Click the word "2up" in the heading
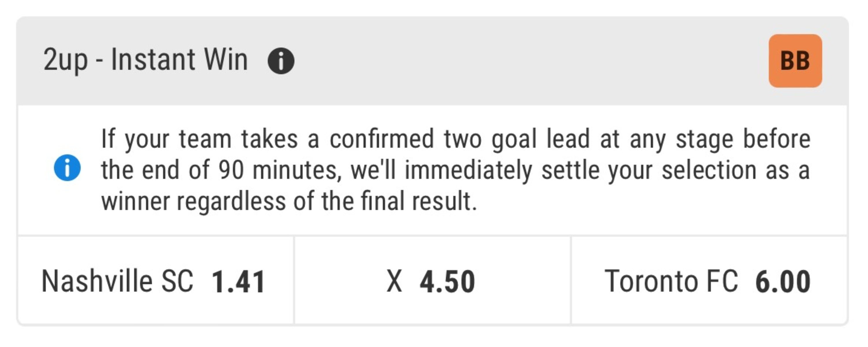Screen dimensions: 868x347 click(65, 60)
